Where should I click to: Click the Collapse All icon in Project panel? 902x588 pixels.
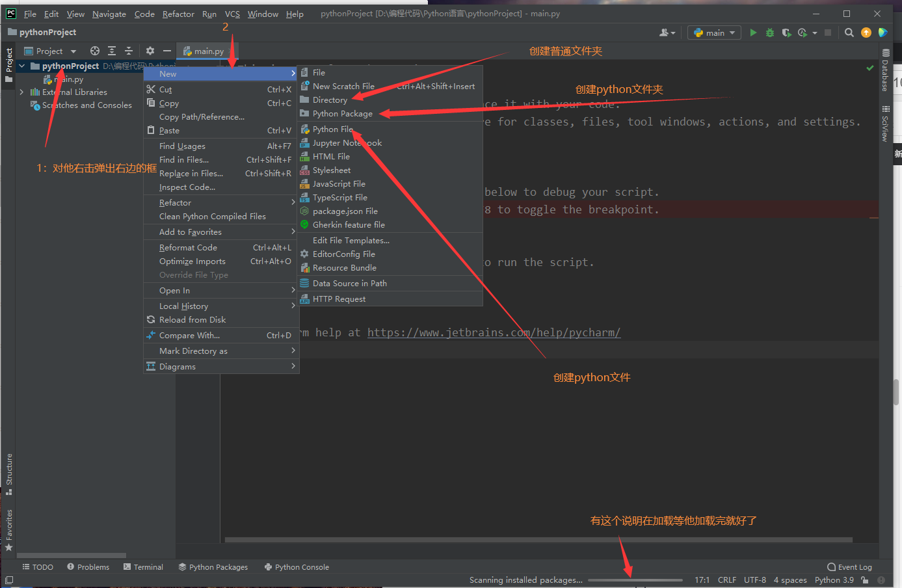[129, 51]
